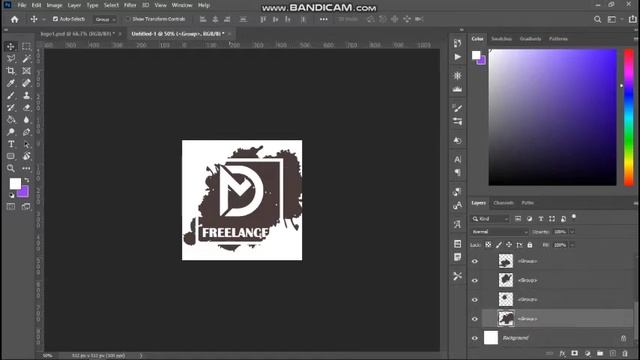The image size is (640, 360).
Task: Select the Rectangle shape tool
Action: coord(11,156)
